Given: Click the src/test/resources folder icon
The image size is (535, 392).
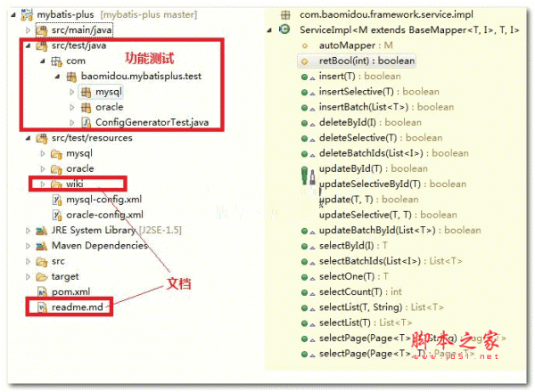Looking at the screenshot, I should [42, 138].
